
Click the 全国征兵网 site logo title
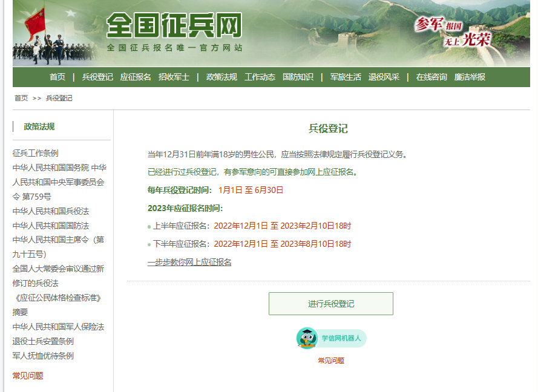point(174,25)
